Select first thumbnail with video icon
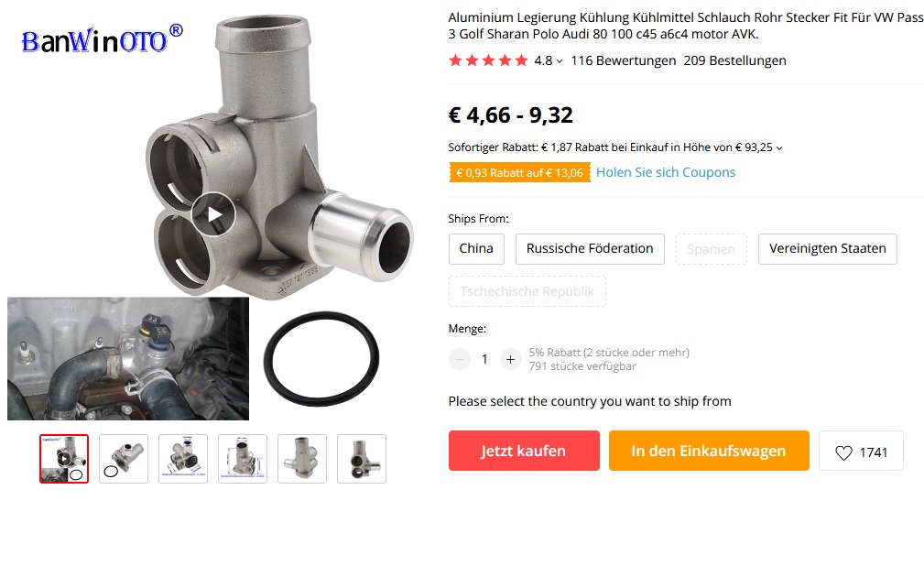The image size is (924, 577). point(64,459)
